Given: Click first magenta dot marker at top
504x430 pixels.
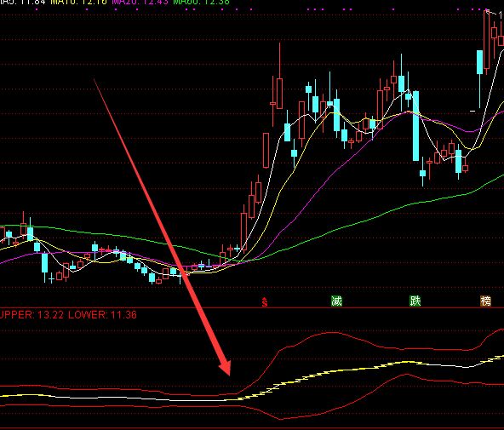Looking at the screenshot, I should pos(37,9).
